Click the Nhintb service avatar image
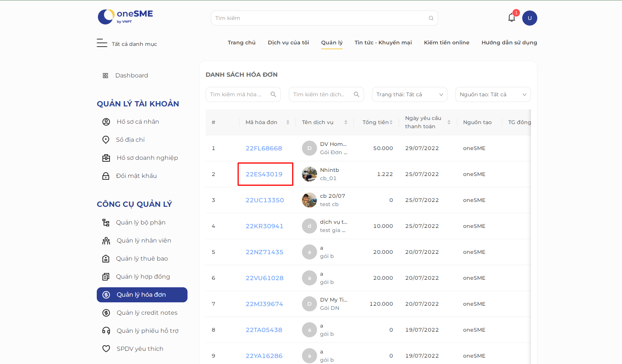The height and width of the screenshot is (364, 622). tap(309, 174)
